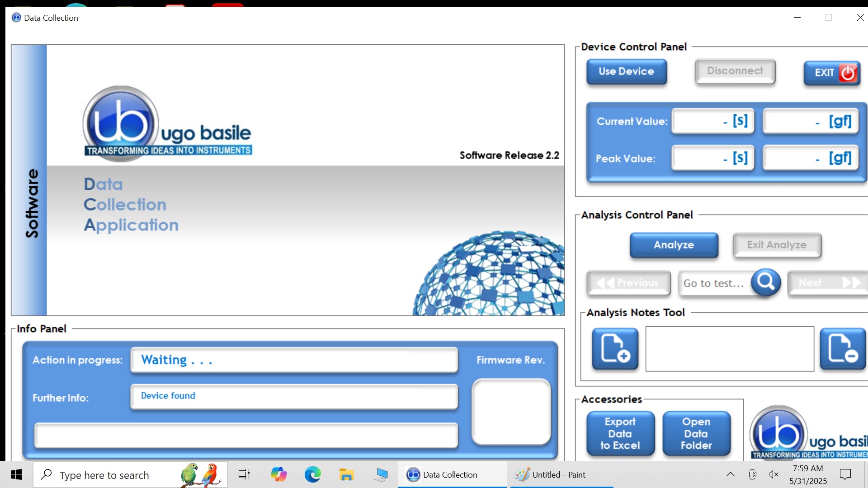Click the remove note document icon
The width and height of the screenshot is (868, 488).
[x=842, y=348]
